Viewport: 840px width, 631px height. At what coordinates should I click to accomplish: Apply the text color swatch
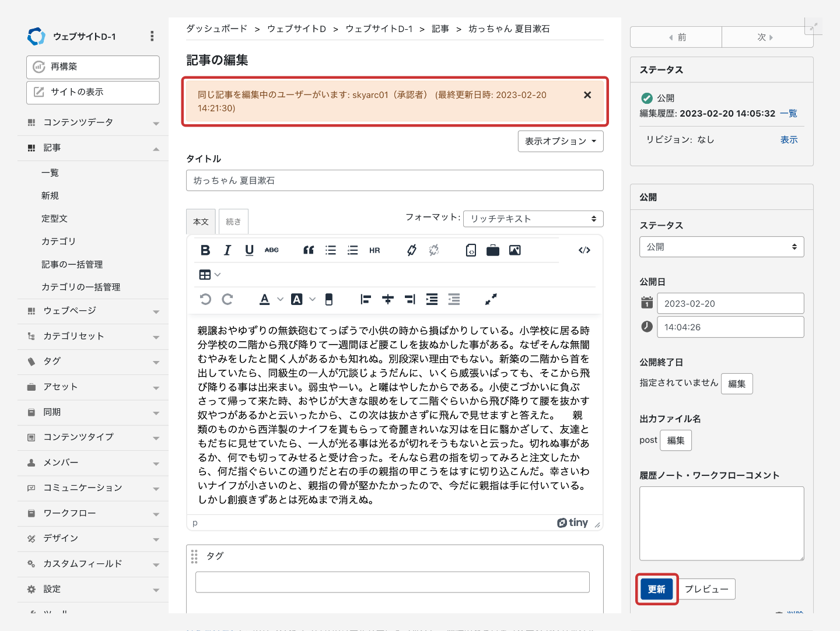tap(264, 299)
